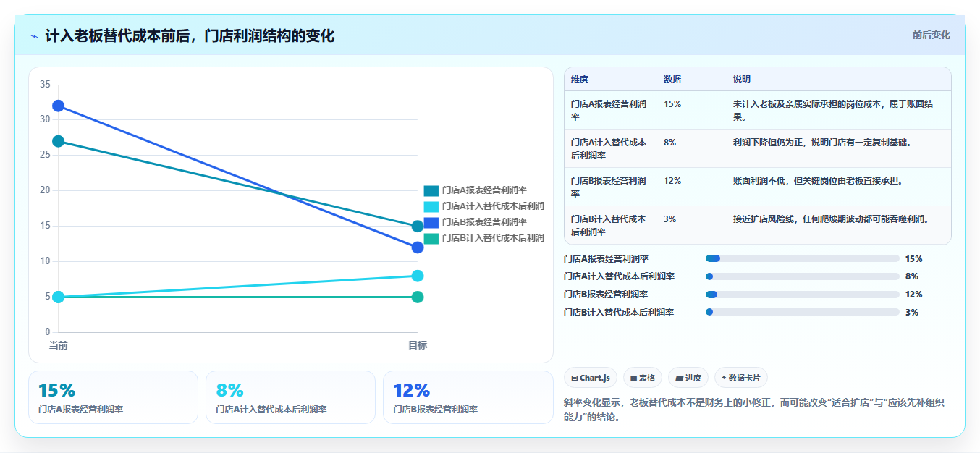The height and width of the screenshot is (453, 980).
Task: Click the 8% value in the table
Action: point(670,143)
